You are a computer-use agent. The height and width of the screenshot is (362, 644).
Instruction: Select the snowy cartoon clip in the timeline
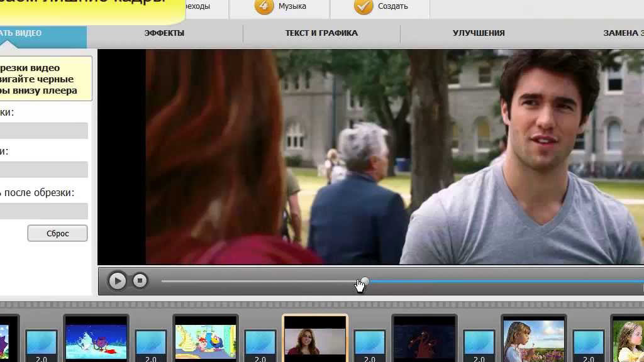[96, 339]
